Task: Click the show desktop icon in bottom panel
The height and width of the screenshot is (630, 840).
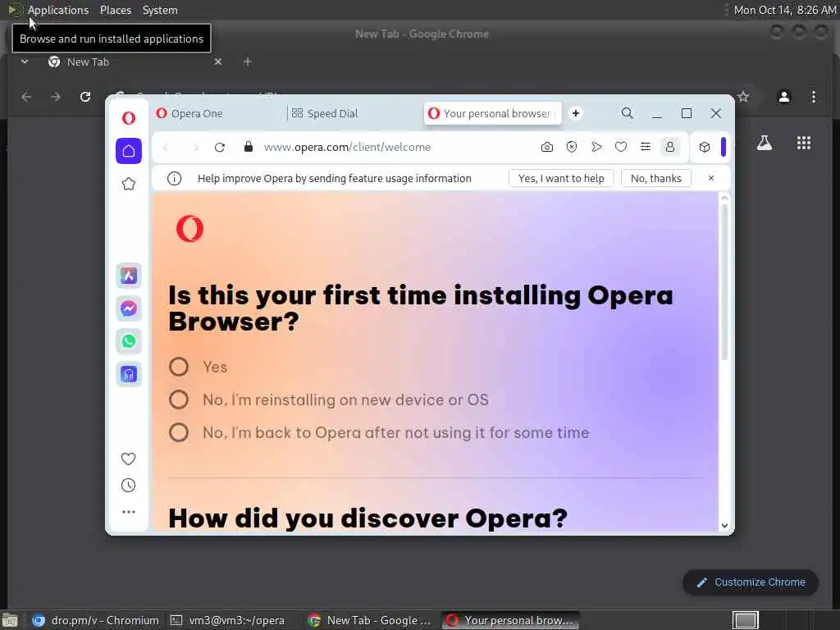Action: pyautogui.click(x=10, y=620)
